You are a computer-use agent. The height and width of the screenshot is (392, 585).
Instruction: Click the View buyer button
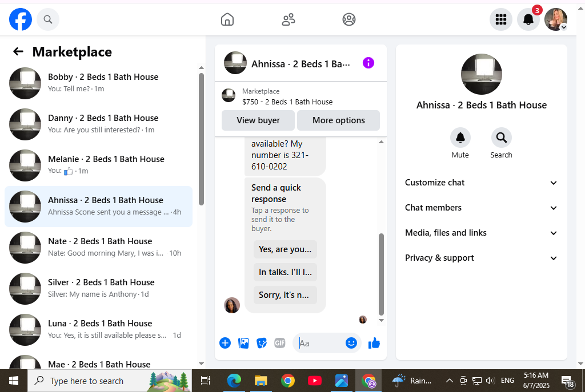tap(258, 120)
